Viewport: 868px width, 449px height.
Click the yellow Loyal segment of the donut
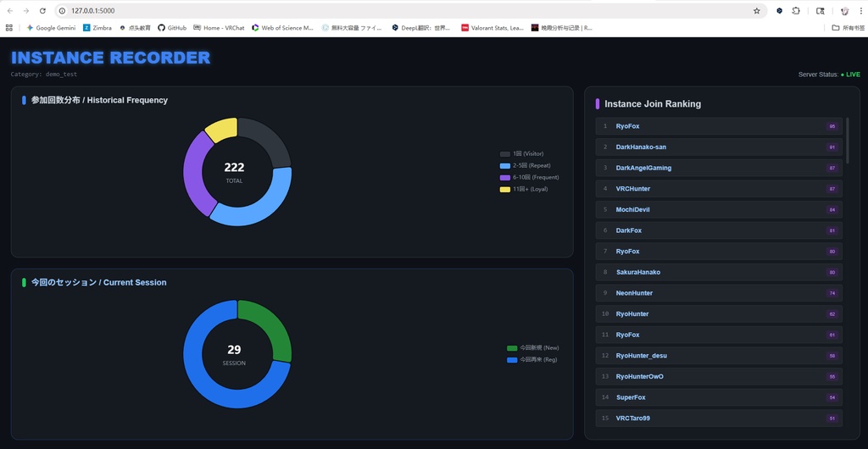coord(223,128)
